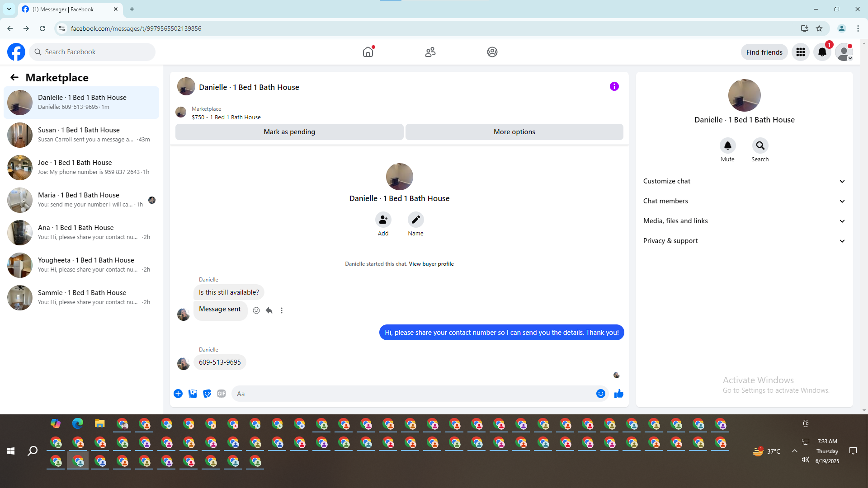868x488 pixels.
Task: Add people to the Danielle chat
Action: [383, 220]
